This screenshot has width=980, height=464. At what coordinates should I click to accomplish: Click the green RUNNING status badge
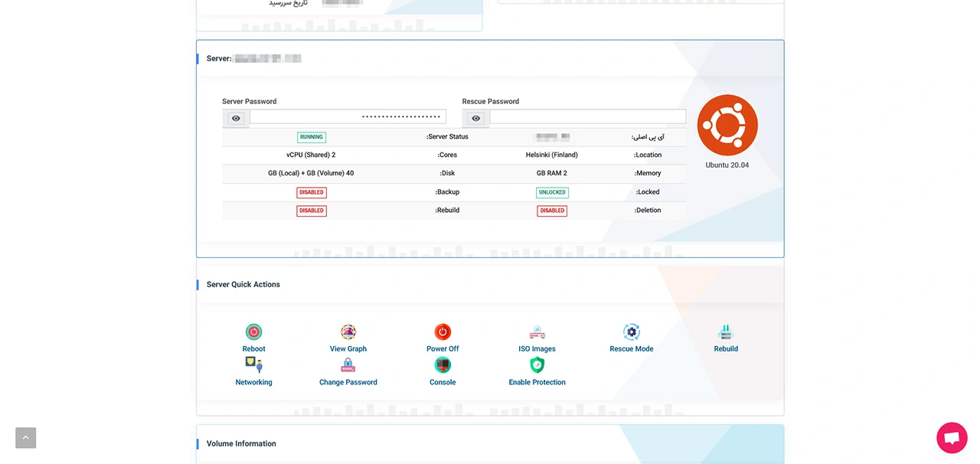312,137
